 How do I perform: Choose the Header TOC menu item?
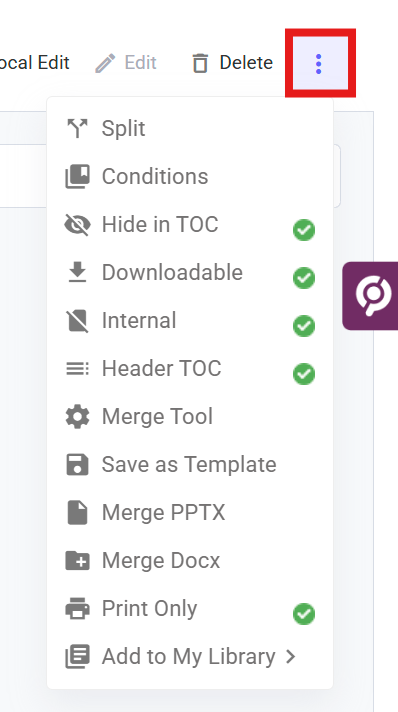(x=190, y=369)
